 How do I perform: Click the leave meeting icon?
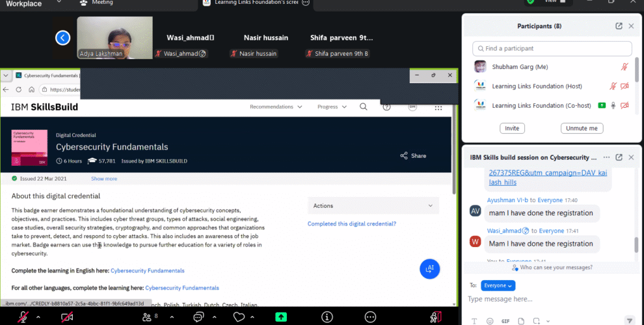[x=435, y=317]
